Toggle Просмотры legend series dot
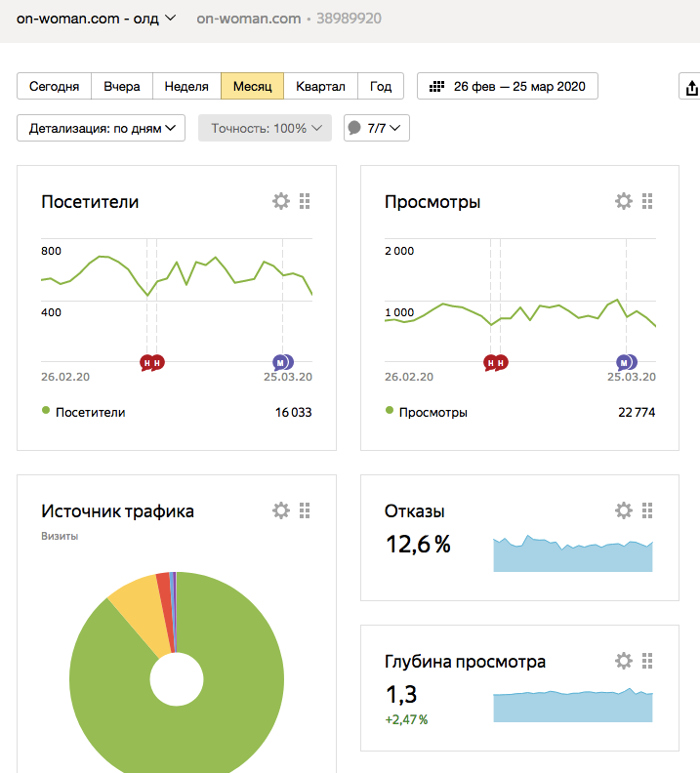This screenshot has width=700, height=773. (390, 411)
